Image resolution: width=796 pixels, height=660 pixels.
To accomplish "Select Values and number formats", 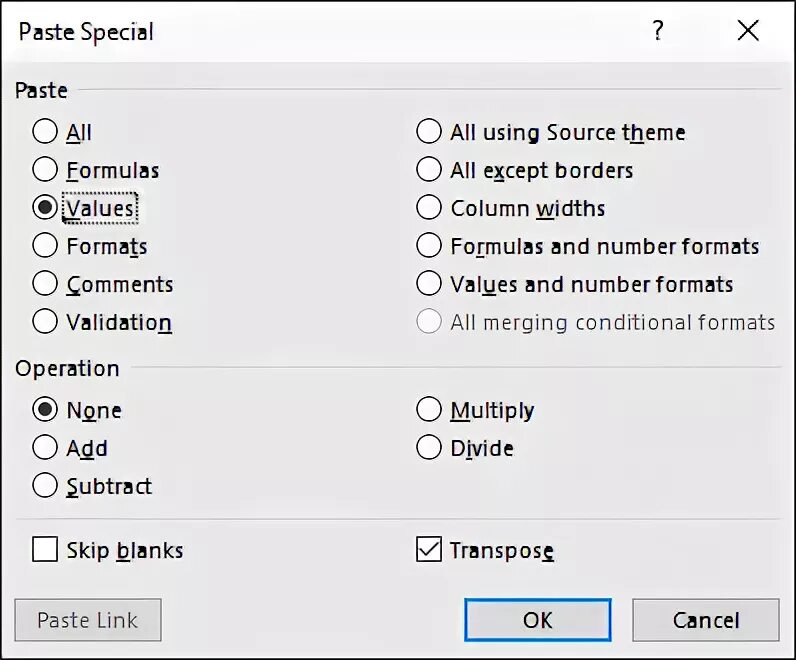I will click(429, 284).
